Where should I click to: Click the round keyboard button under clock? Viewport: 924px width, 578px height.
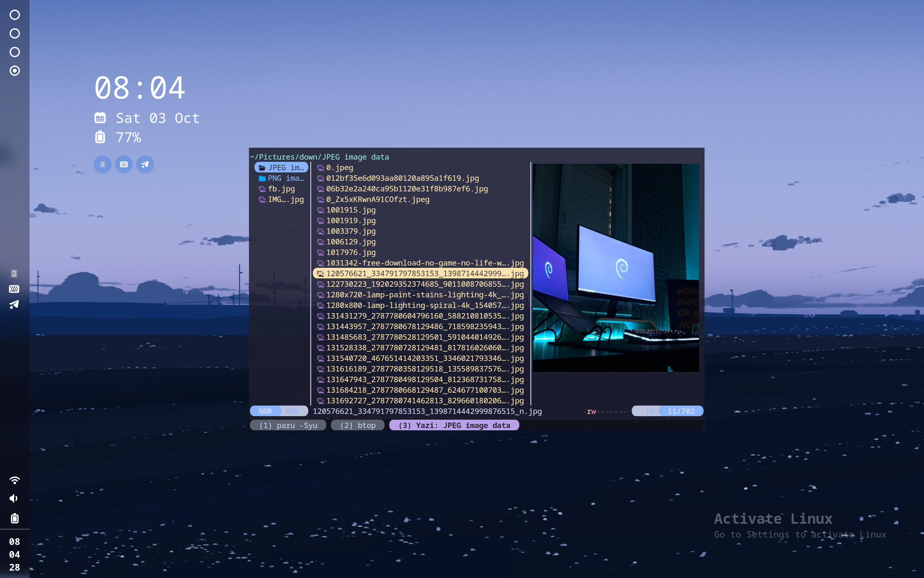pyautogui.click(x=124, y=164)
